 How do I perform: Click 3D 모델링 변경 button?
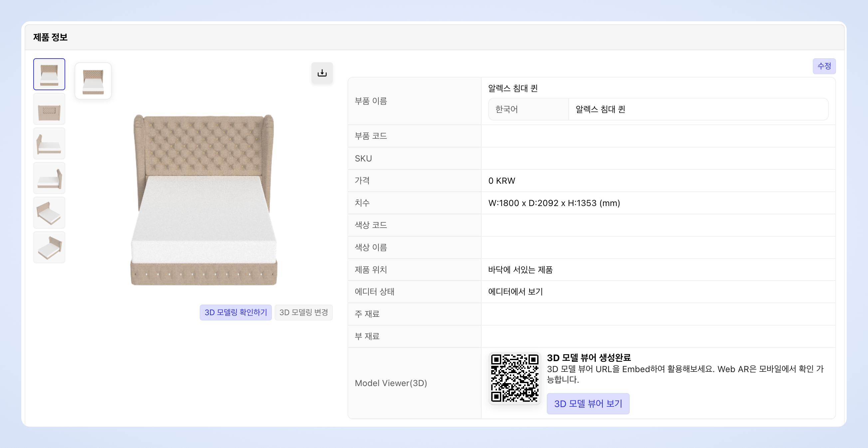click(x=303, y=313)
